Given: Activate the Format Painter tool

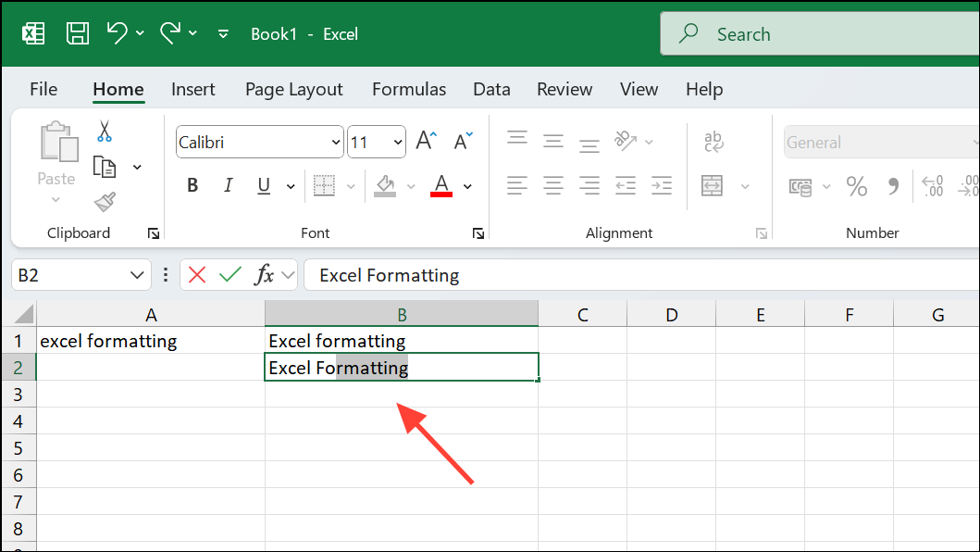Looking at the screenshot, I should coord(105,202).
